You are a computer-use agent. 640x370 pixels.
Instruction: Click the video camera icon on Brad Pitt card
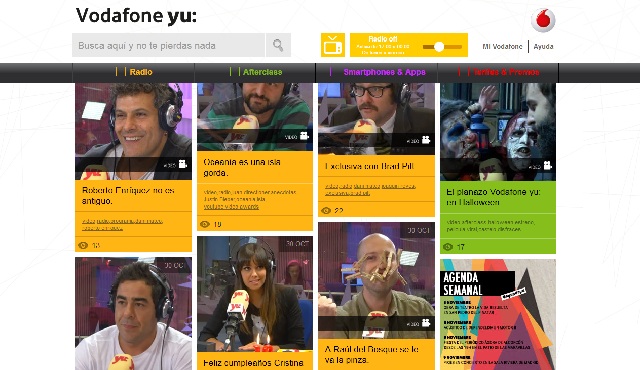click(426, 140)
